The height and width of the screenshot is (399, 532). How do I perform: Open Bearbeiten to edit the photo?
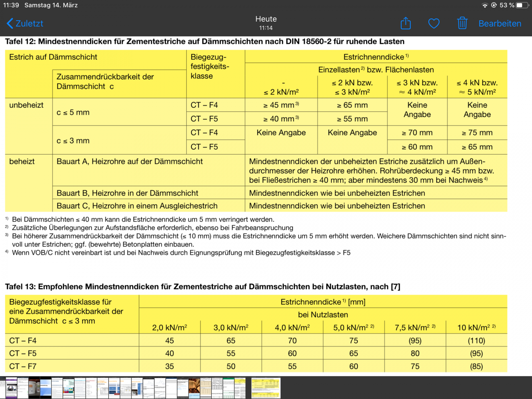[x=500, y=24]
